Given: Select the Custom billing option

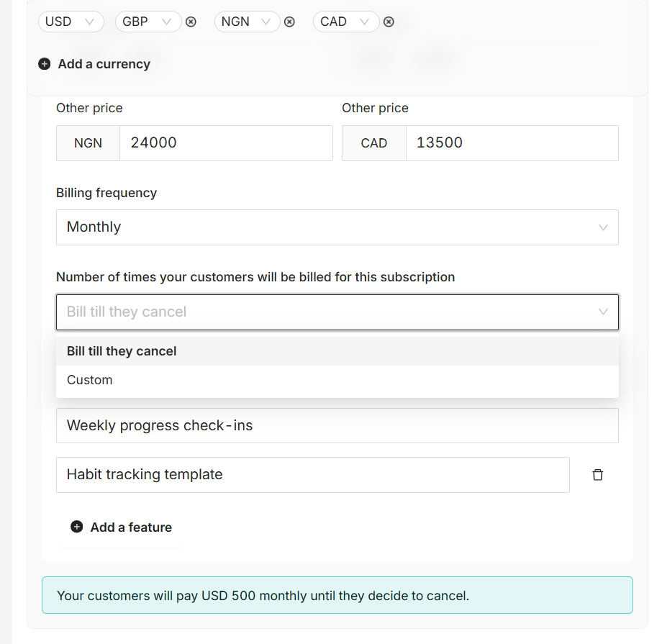Looking at the screenshot, I should (337, 380).
